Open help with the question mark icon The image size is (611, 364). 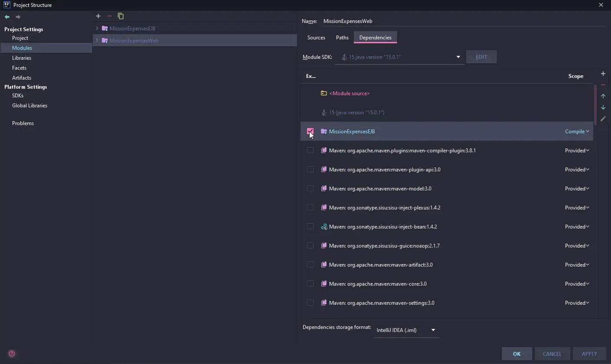(x=12, y=354)
